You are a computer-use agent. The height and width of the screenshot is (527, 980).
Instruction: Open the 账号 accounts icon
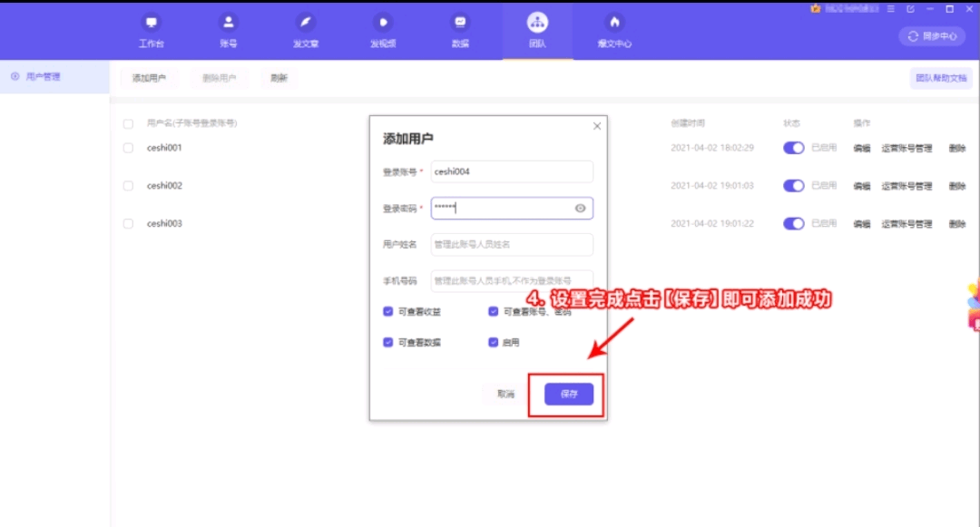229,23
